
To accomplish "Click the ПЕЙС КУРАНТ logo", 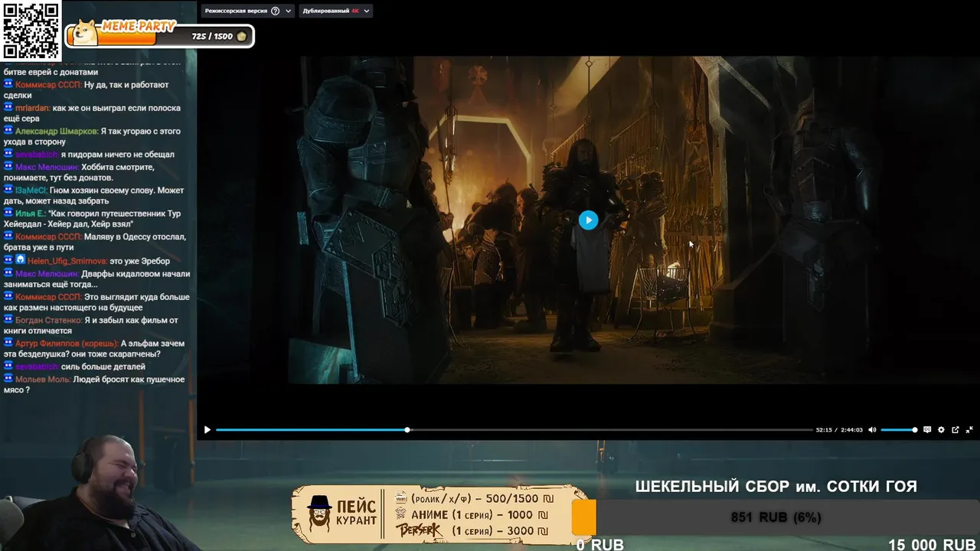I will coord(342,513).
